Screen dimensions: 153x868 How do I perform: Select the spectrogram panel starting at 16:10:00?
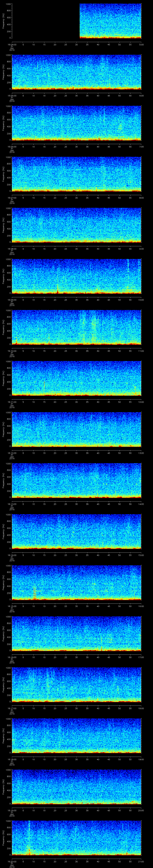[x=76, y=327]
